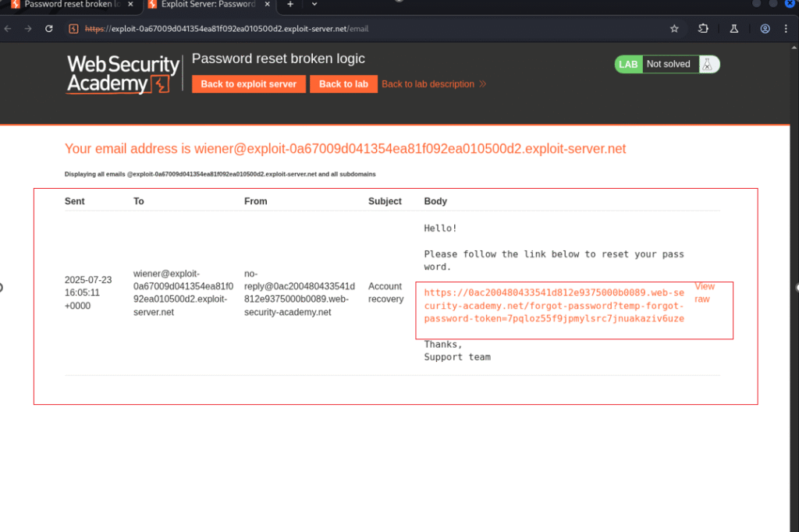The height and width of the screenshot is (532, 799).
Task: Switch to Password reset broken logic tab
Action: coord(73,5)
